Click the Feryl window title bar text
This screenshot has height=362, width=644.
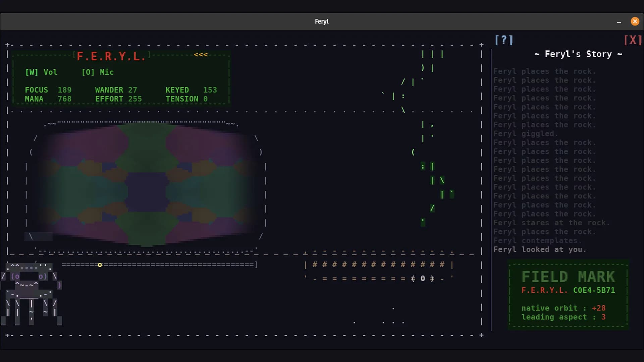tap(322, 21)
